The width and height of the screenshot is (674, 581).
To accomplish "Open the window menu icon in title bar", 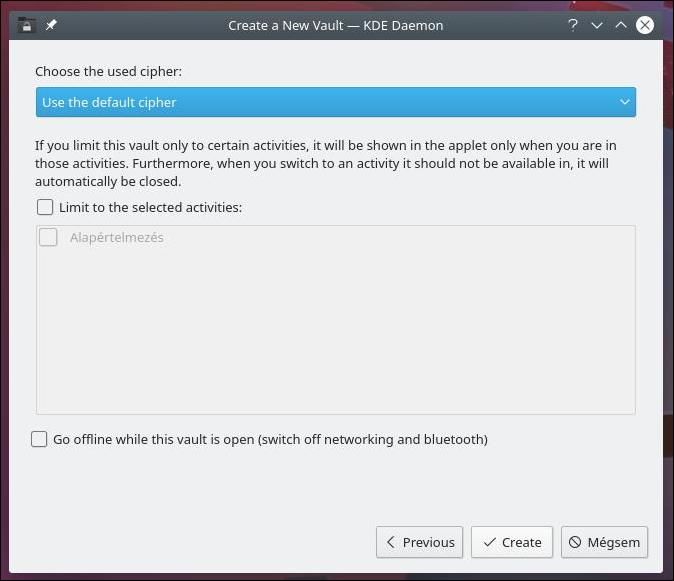I will [x=26, y=25].
